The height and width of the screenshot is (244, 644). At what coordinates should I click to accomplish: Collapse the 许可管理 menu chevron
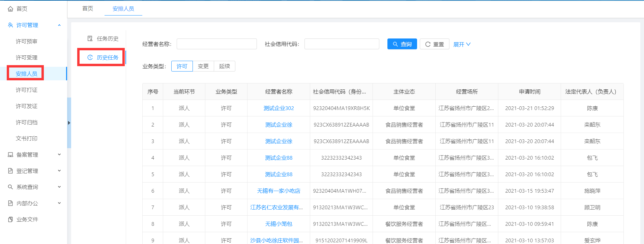pos(59,25)
